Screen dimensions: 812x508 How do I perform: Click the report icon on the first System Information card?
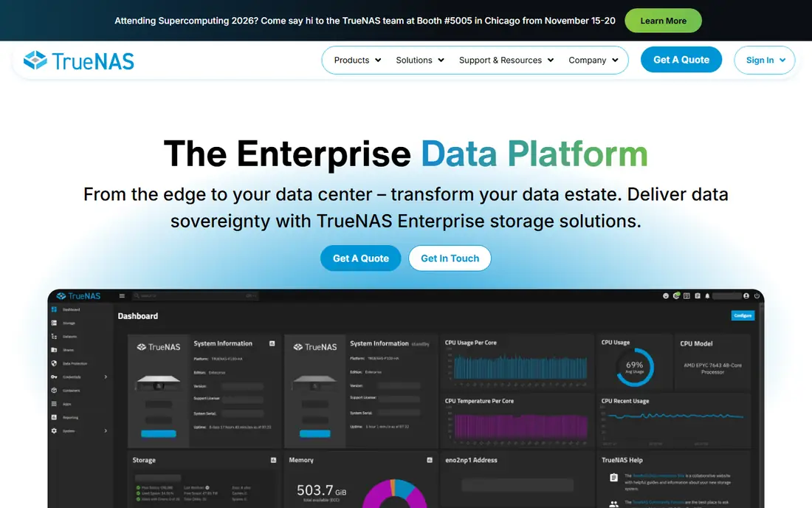pyautogui.click(x=272, y=343)
